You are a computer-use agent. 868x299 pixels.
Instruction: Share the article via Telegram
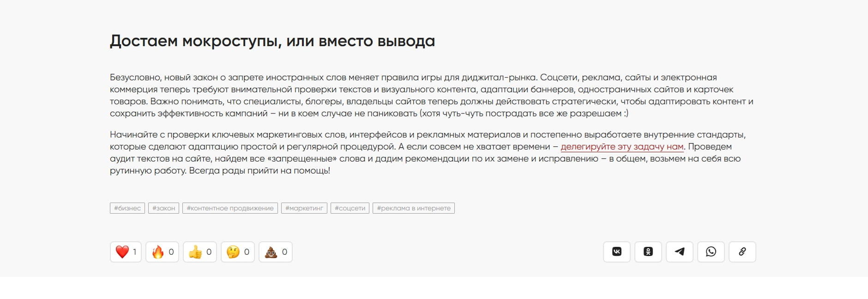(680, 251)
